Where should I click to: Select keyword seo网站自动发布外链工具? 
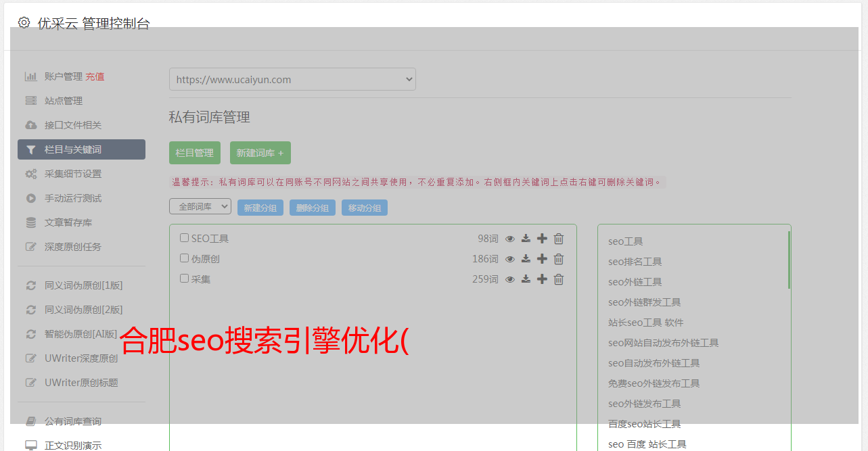663,343
